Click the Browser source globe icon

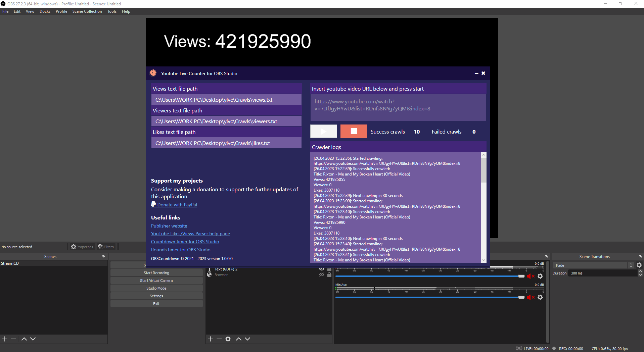[x=209, y=275]
